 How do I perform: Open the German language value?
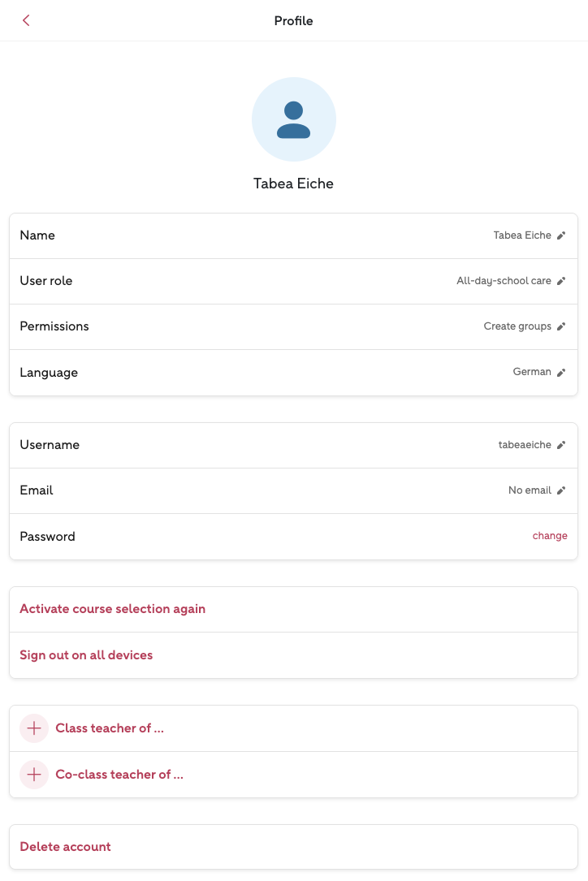[x=532, y=372]
